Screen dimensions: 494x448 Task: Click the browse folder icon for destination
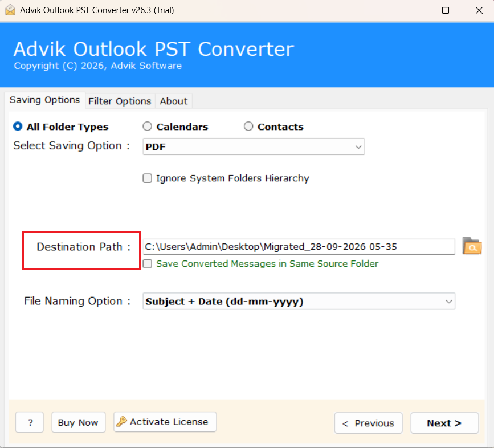[x=472, y=246]
